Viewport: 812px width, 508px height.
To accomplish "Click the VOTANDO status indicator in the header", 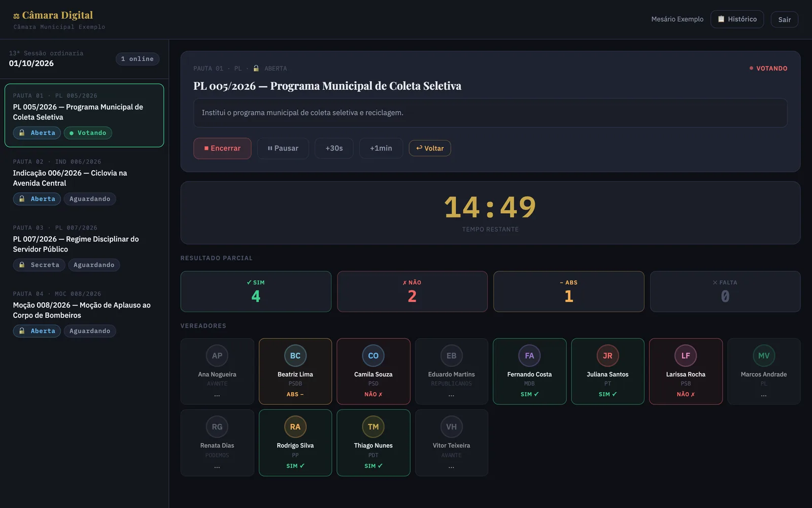I will click(x=768, y=69).
